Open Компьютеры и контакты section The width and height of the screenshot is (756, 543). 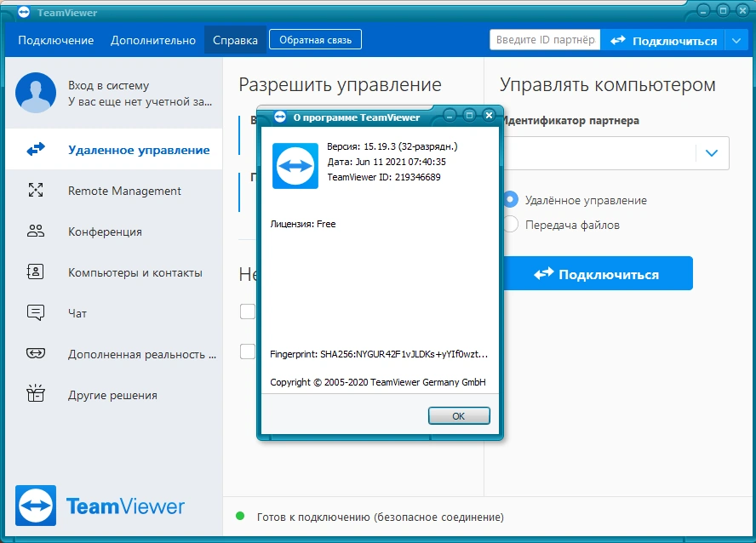tap(114, 272)
